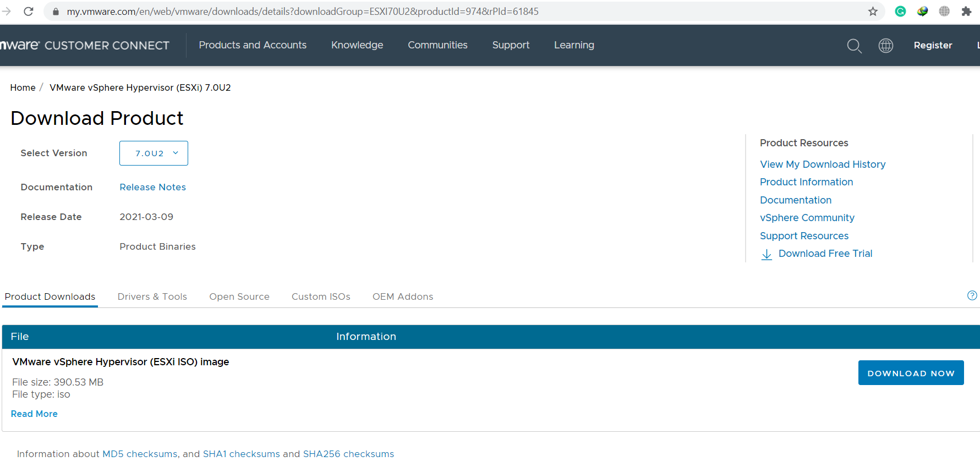Expand the Select Version 7.0U2 dropdown
980x467 pixels.
click(154, 153)
